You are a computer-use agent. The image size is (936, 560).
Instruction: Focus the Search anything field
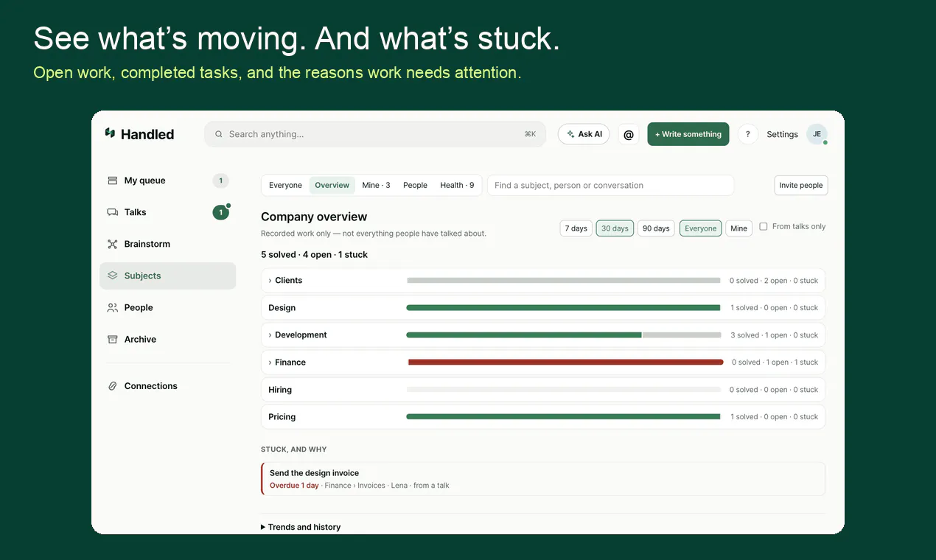pos(375,134)
